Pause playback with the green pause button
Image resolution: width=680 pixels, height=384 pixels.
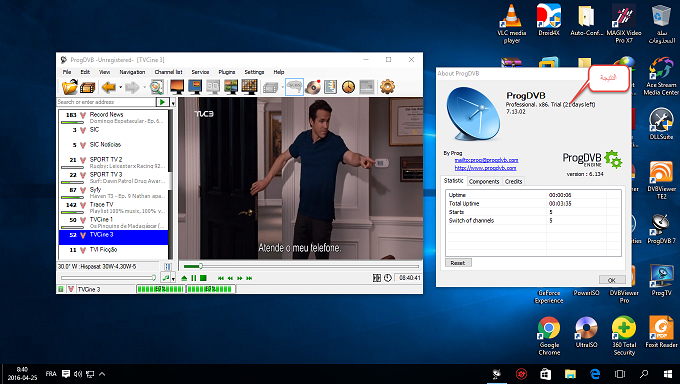point(194,278)
